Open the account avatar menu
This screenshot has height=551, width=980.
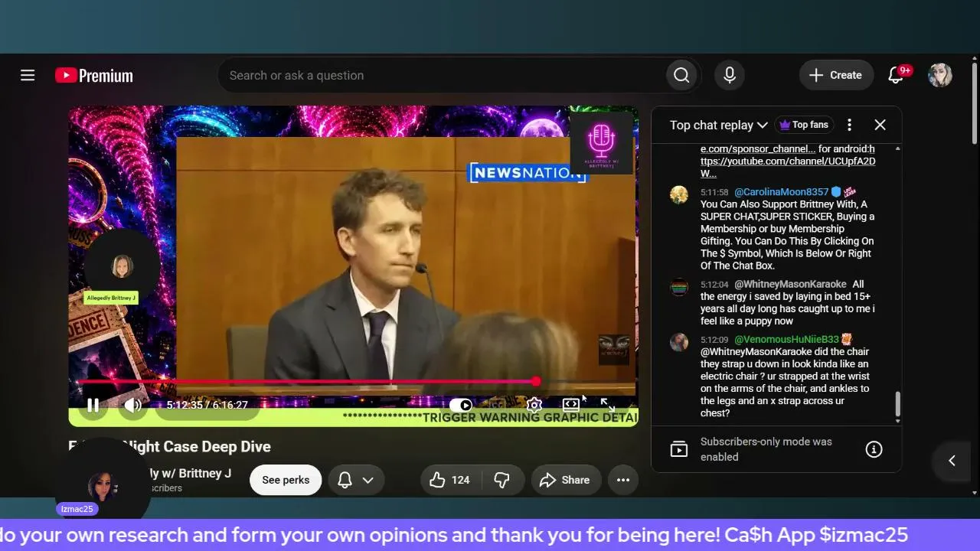tap(940, 75)
